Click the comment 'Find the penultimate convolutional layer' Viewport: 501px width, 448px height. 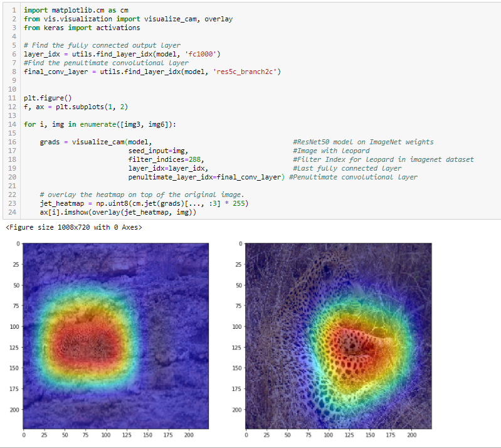click(106, 63)
